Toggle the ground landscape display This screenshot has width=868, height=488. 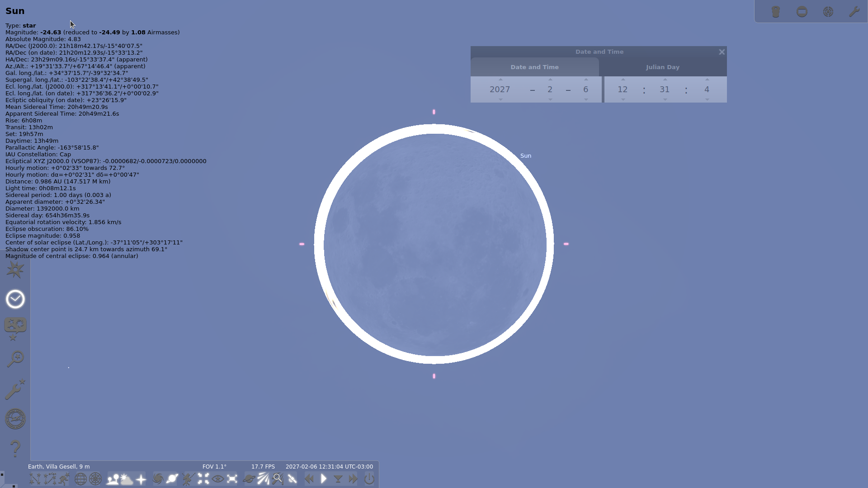pyautogui.click(x=112, y=479)
